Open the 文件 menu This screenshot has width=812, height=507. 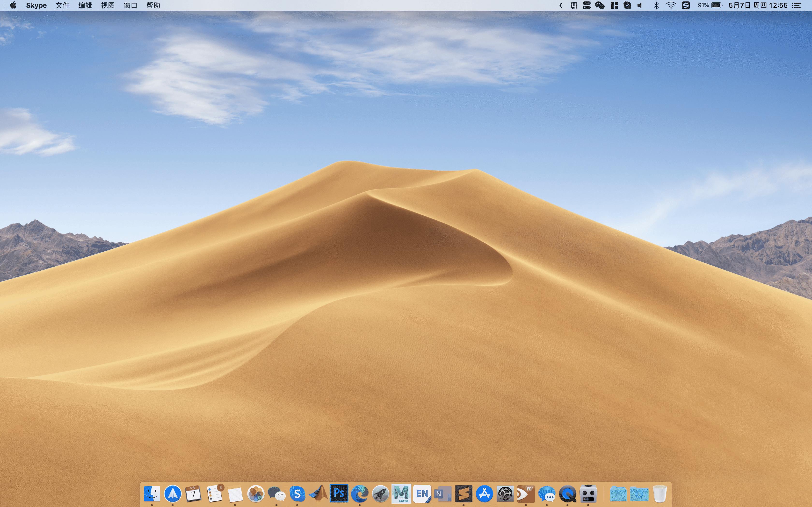pos(62,5)
